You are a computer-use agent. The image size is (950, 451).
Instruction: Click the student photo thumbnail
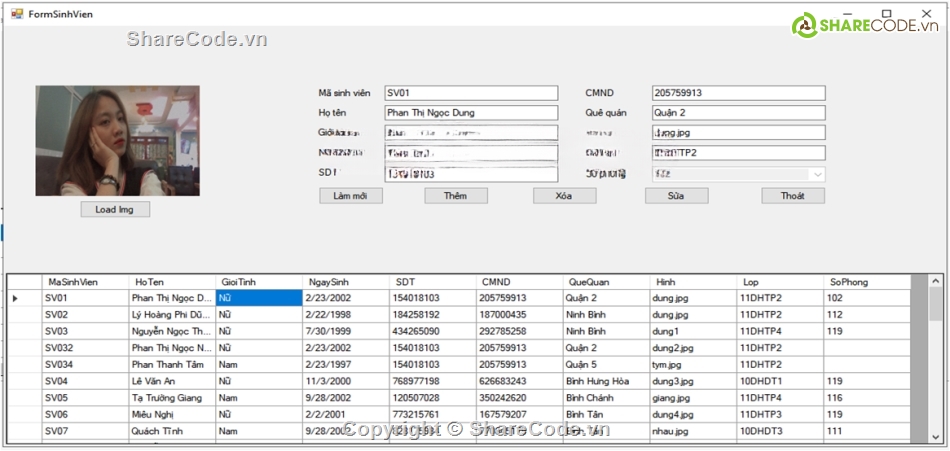click(x=118, y=141)
